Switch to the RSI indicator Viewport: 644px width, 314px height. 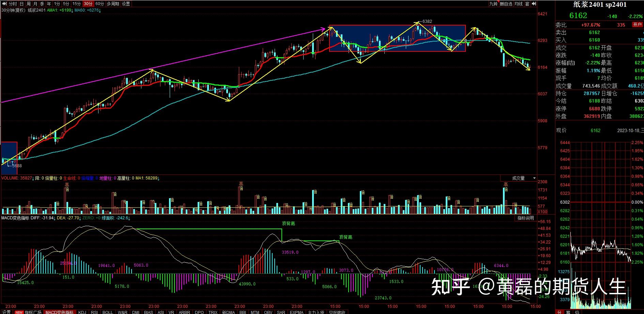94,312
